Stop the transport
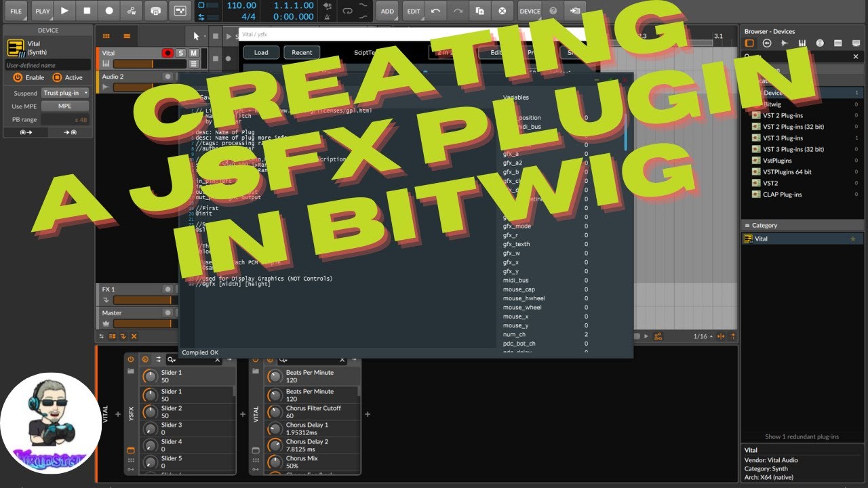 (x=87, y=11)
